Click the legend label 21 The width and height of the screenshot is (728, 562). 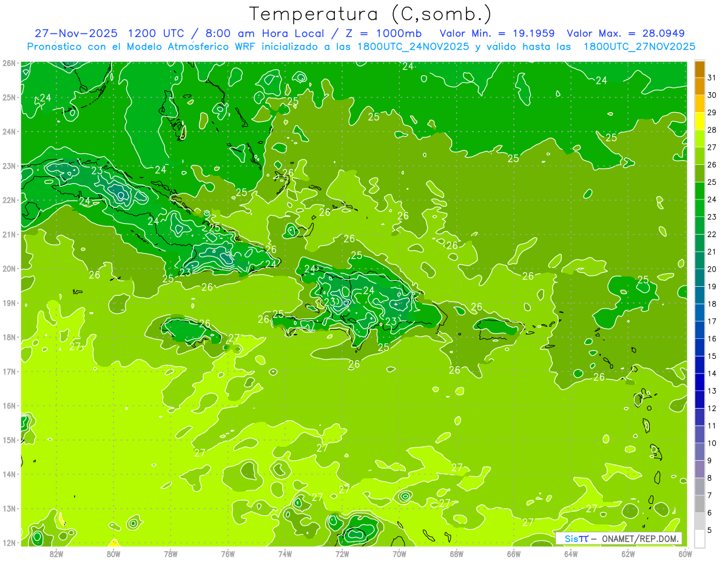(712, 252)
